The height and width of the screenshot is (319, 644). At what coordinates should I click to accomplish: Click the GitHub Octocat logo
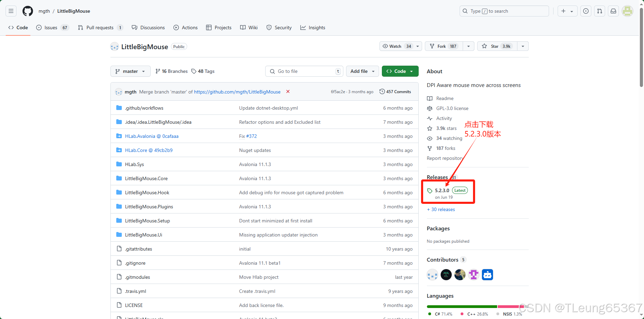pos(28,11)
